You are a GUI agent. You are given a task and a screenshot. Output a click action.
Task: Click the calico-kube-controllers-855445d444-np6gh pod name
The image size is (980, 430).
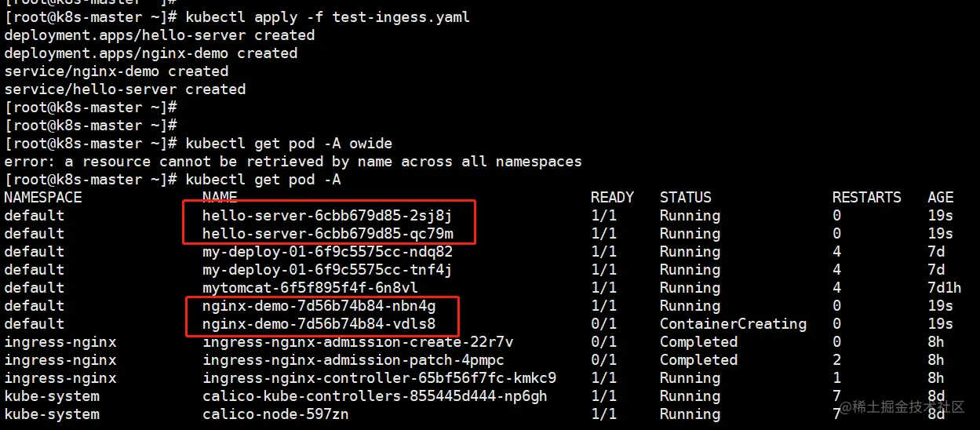click(x=375, y=396)
